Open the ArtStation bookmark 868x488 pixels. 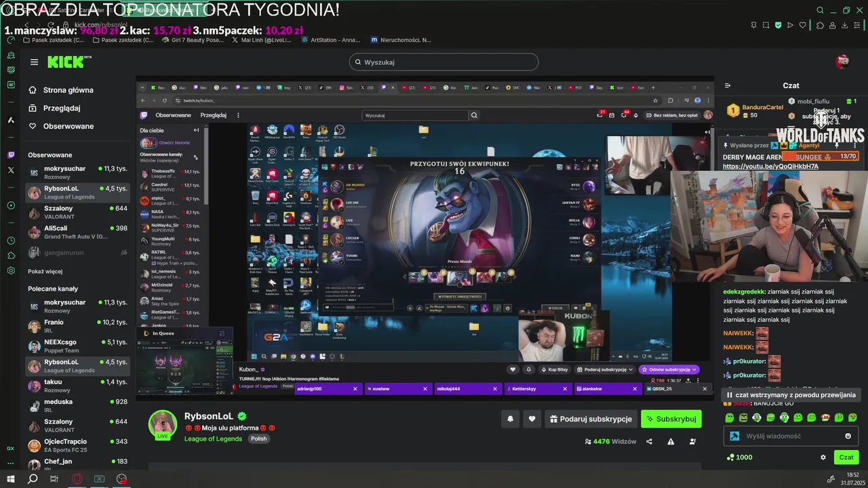click(x=330, y=40)
